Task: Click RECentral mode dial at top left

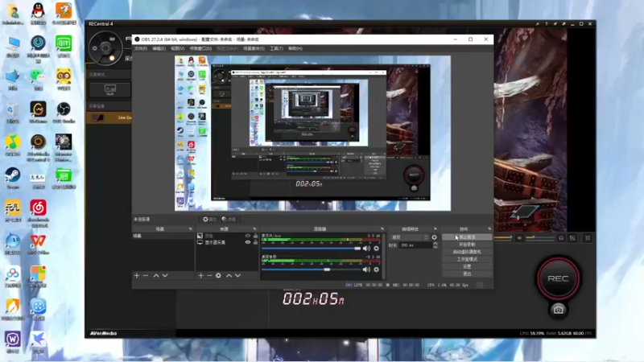Action: tap(105, 48)
